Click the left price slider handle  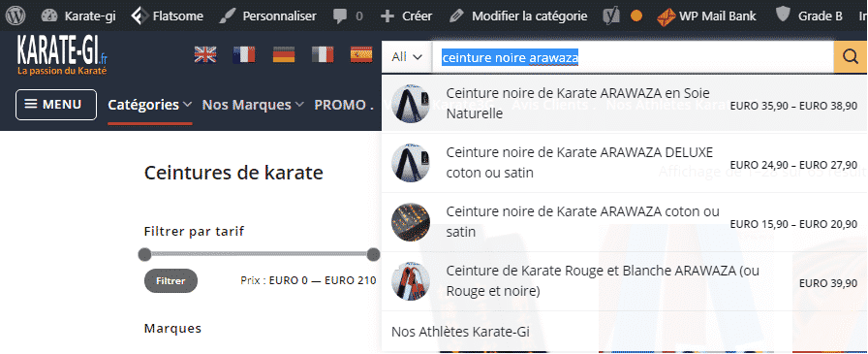coord(144,254)
